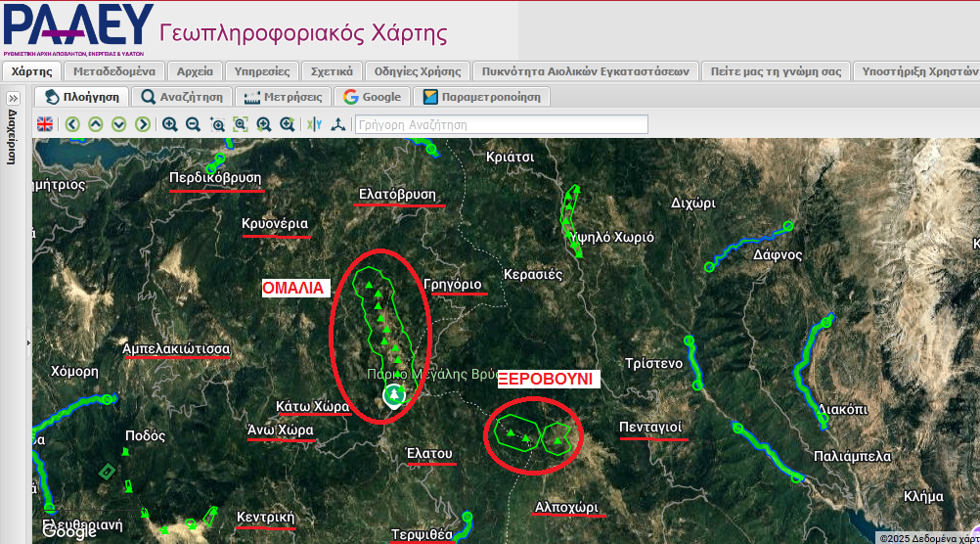This screenshot has height=544, width=980.
Task: Click the small arrow handle on map's left edge
Action: [x=29, y=342]
